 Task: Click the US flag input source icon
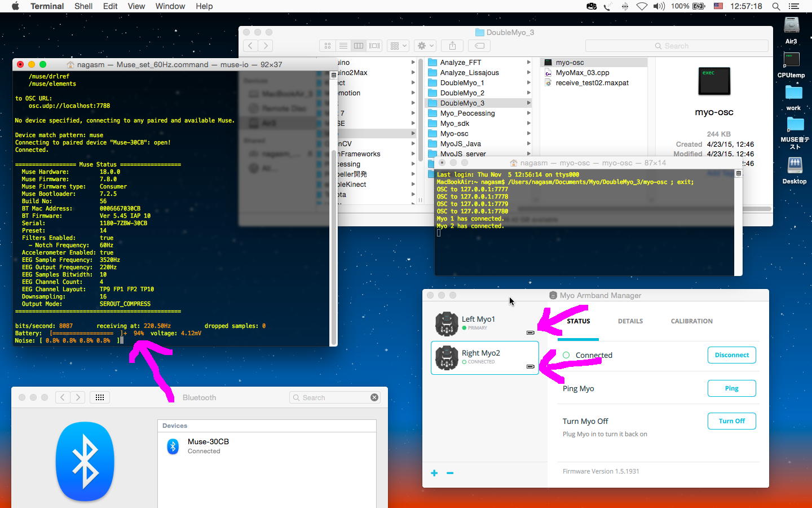(718, 6)
